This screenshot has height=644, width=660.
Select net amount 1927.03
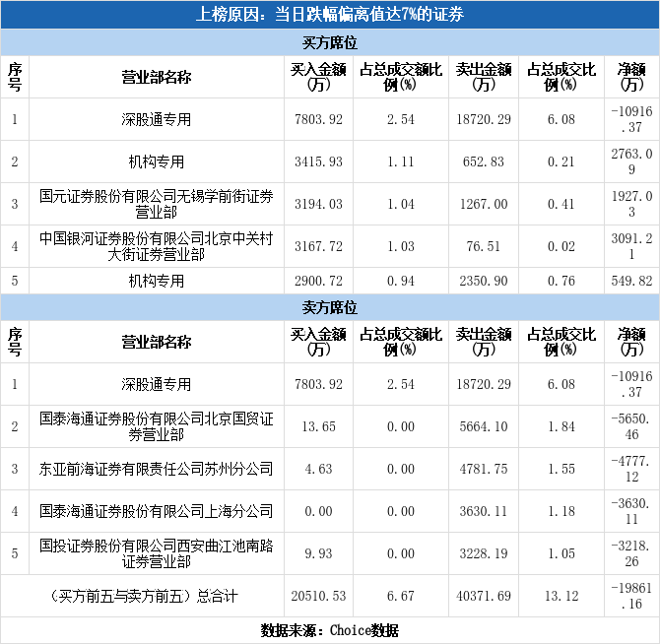(631, 204)
